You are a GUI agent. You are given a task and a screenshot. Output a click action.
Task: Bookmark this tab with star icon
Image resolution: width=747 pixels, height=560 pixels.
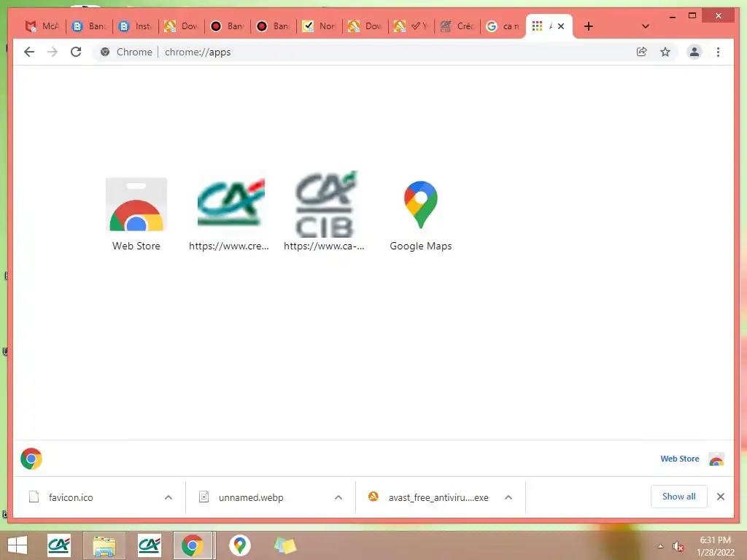665,52
